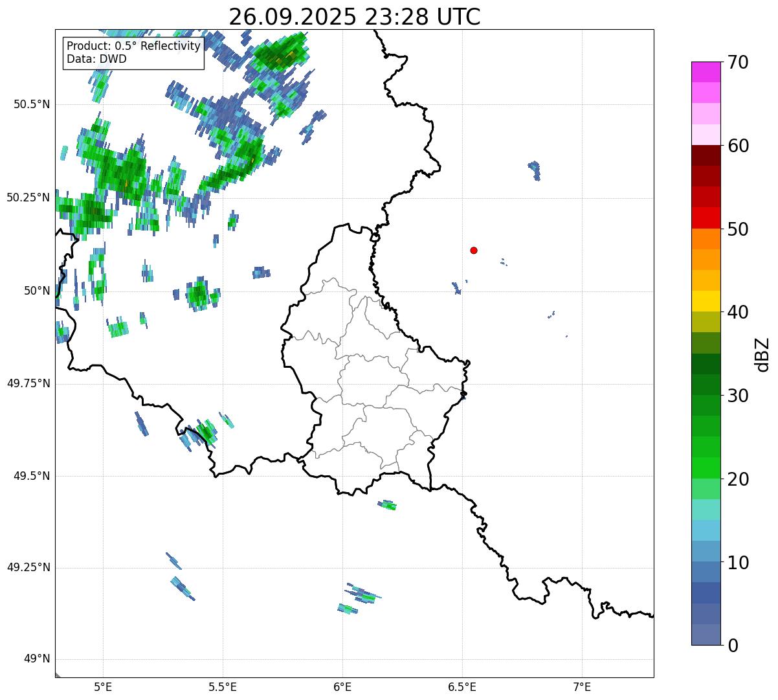Click the 50.25°N latitude label
778x700 pixels.
tap(28, 198)
